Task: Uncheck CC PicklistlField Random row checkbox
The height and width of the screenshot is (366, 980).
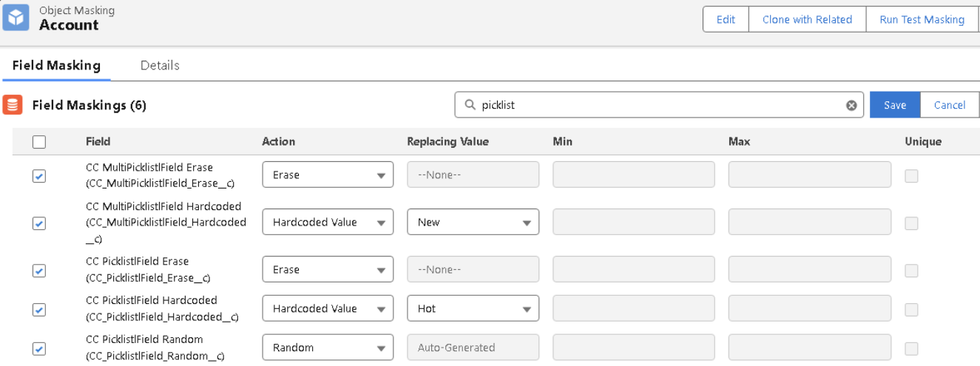Action: [39, 348]
